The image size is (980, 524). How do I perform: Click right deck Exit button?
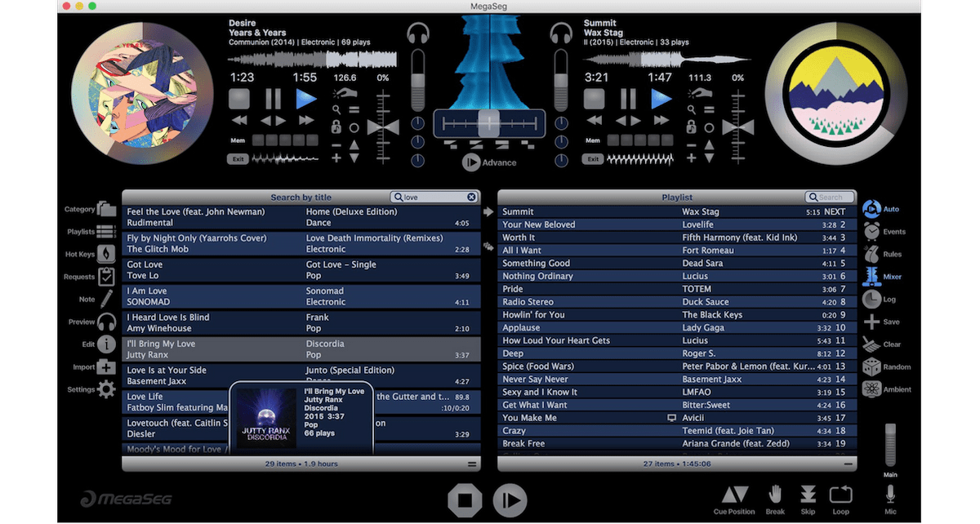pyautogui.click(x=593, y=158)
